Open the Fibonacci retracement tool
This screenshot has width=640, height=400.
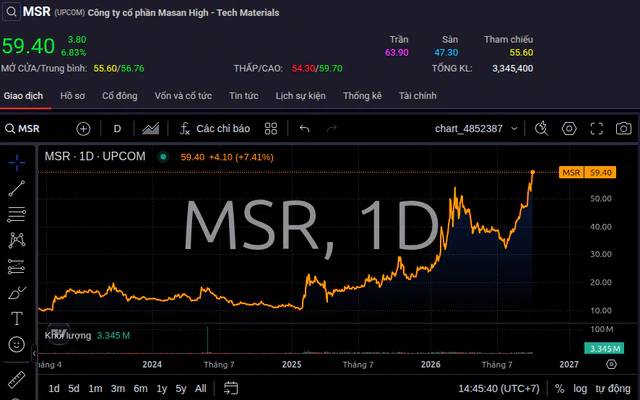17,214
